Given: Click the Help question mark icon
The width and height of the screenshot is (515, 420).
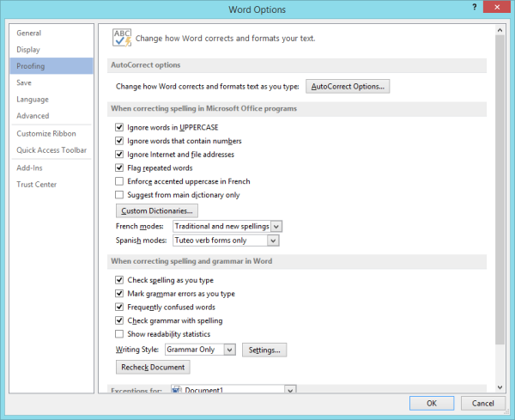Looking at the screenshot, I should point(475,7).
